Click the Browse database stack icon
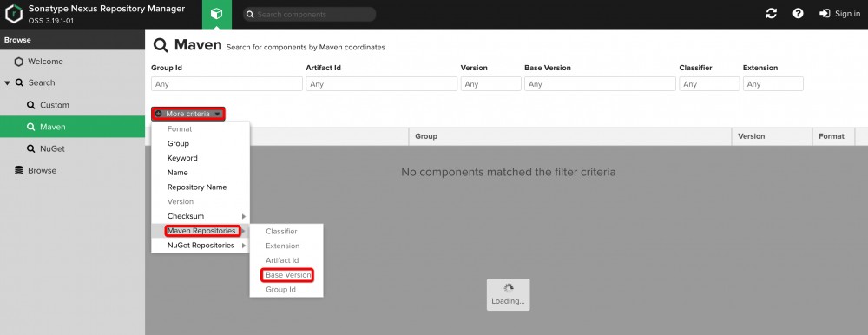Viewport: 868px width, 335px height. coord(19,171)
